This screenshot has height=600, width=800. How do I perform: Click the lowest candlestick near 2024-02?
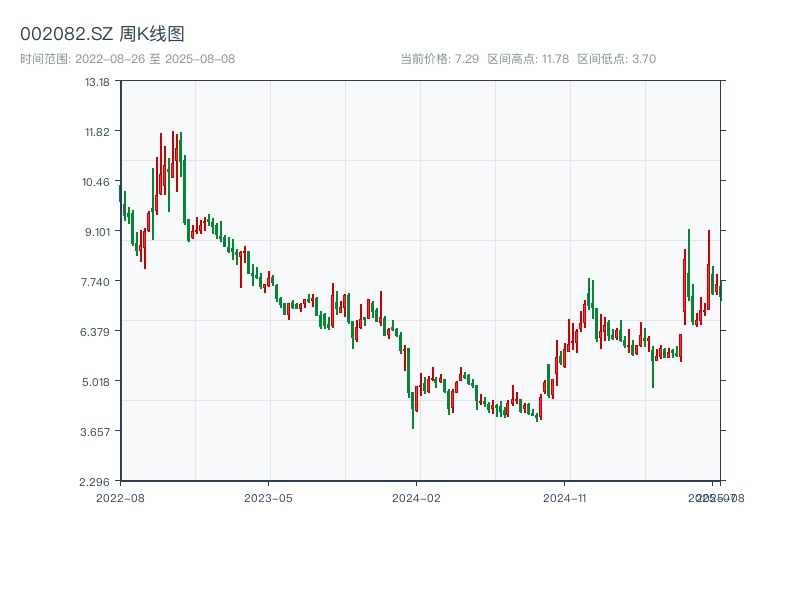pos(413,410)
